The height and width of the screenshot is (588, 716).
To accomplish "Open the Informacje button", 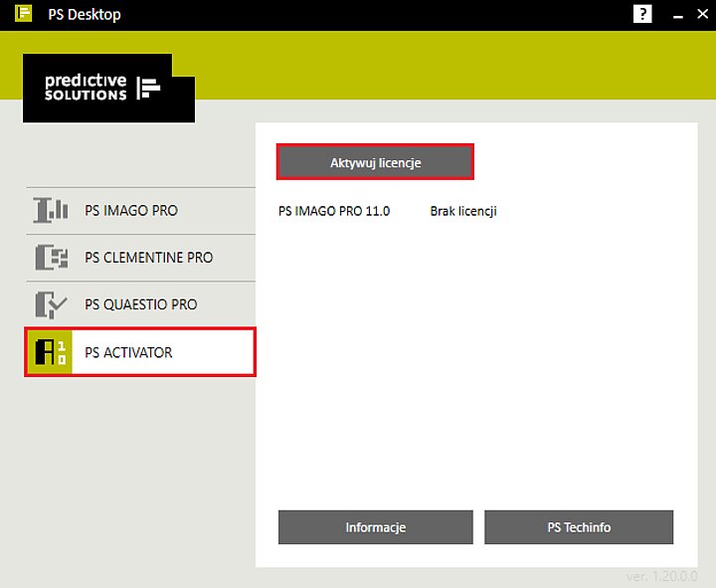I will [x=375, y=527].
